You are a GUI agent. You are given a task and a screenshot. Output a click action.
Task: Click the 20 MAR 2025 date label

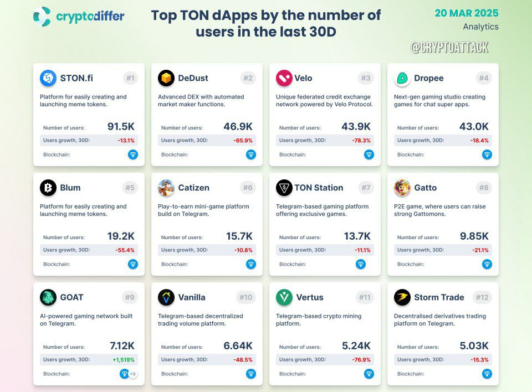pos(467,13)
